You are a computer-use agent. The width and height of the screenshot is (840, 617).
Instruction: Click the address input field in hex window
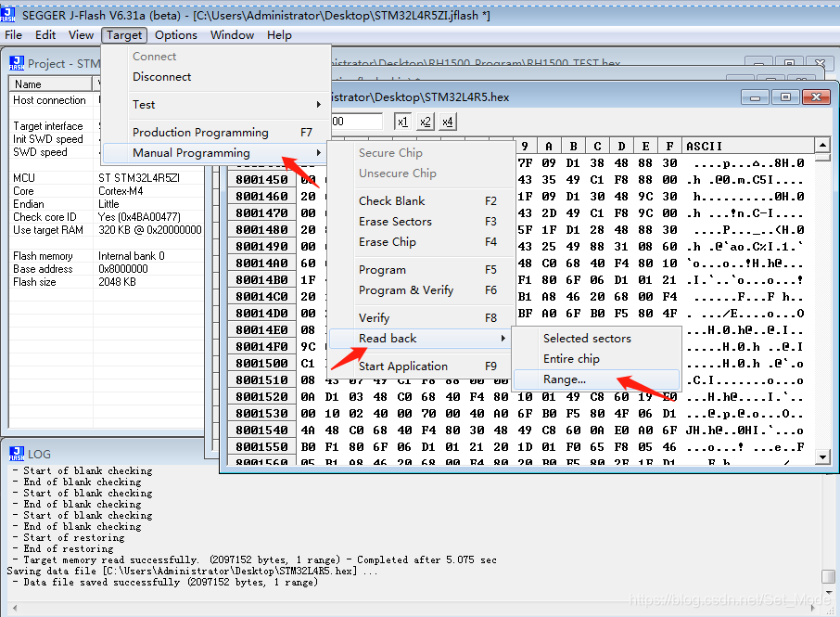357,122
